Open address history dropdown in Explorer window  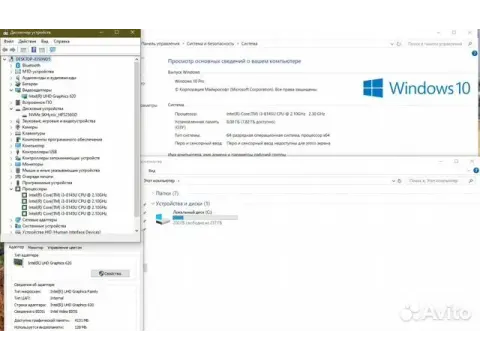click(393, 181)
